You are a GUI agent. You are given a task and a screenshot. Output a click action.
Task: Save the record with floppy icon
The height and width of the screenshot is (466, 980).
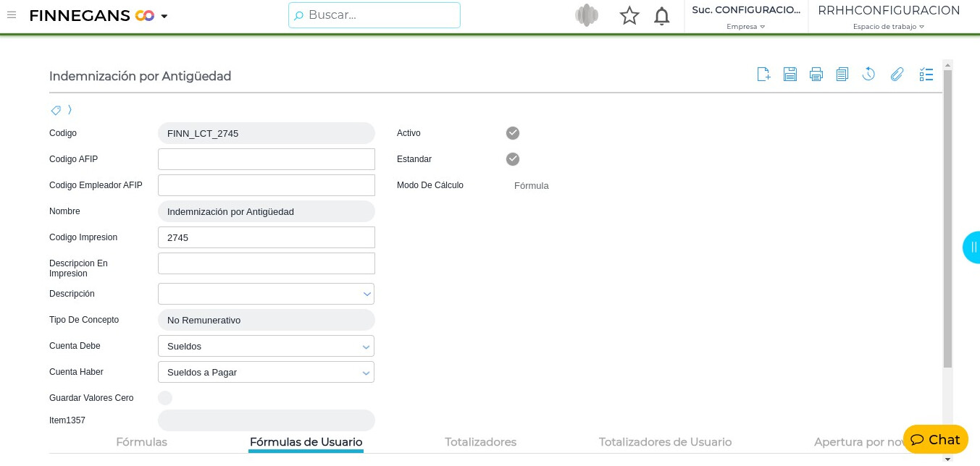click(790, 74)
